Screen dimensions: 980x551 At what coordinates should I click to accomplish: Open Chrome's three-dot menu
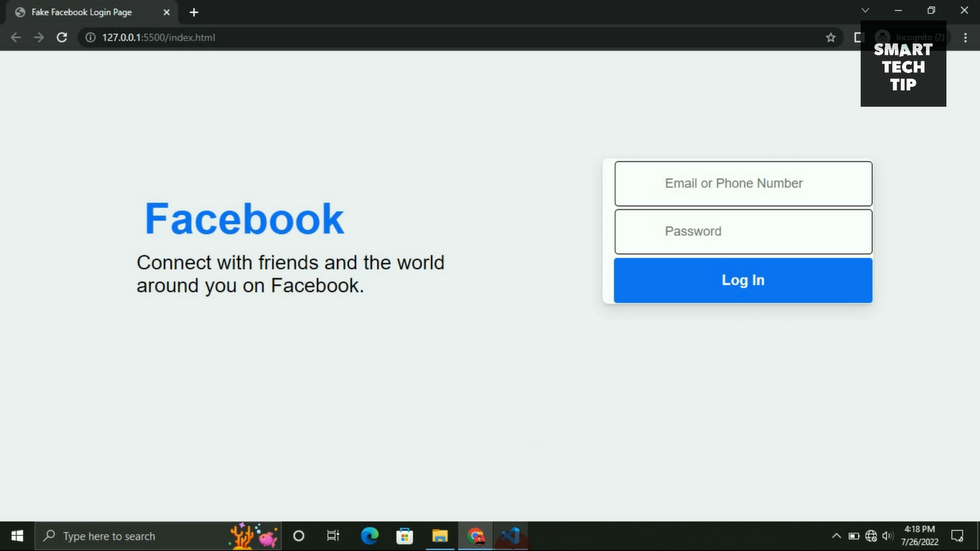tap(966, 37)
